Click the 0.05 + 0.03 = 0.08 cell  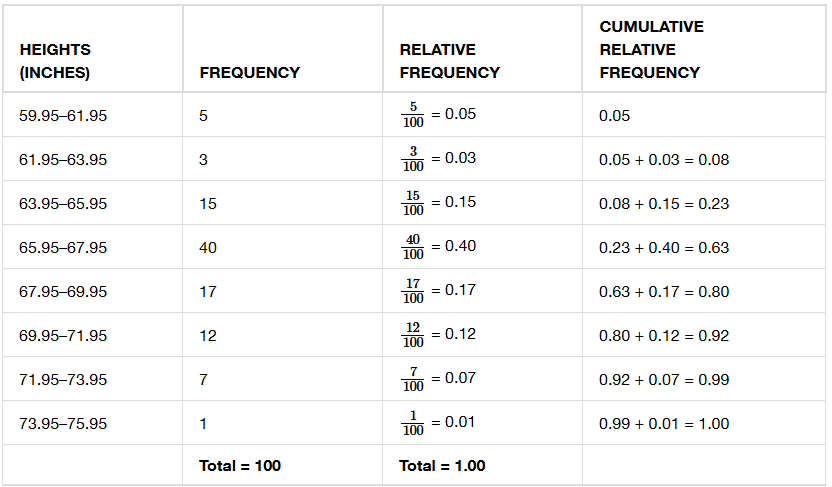tap(664, 160)
